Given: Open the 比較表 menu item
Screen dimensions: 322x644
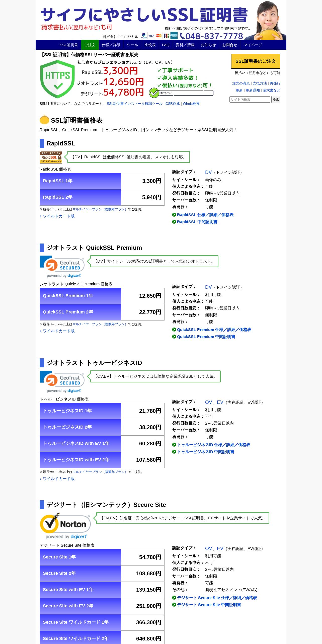Looking at the screenshot, I should [x=150, y=45].
